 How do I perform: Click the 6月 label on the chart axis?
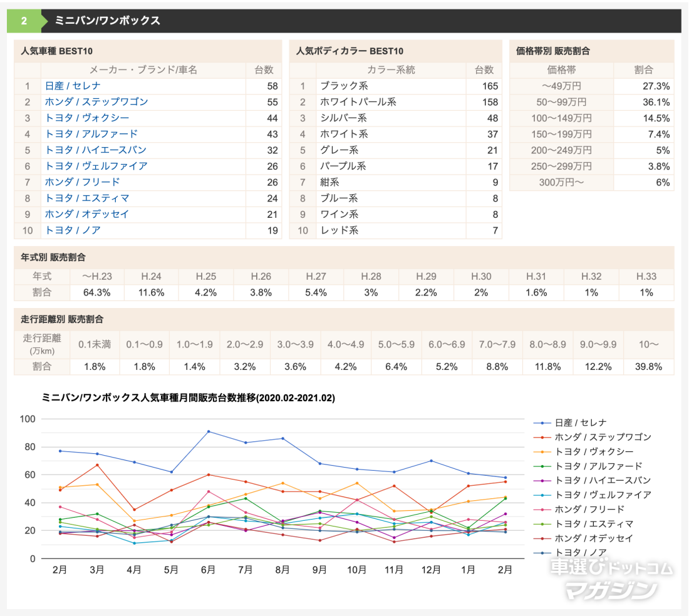pos(209,570)
